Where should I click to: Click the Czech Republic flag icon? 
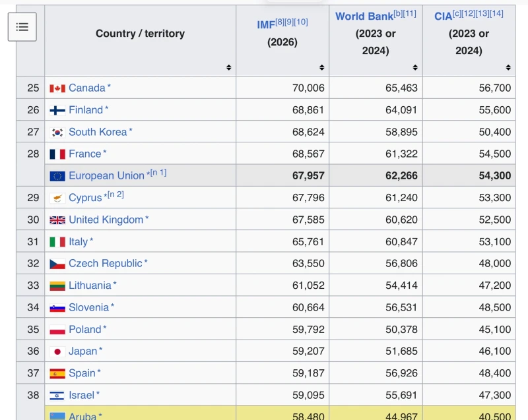point(57,264)
